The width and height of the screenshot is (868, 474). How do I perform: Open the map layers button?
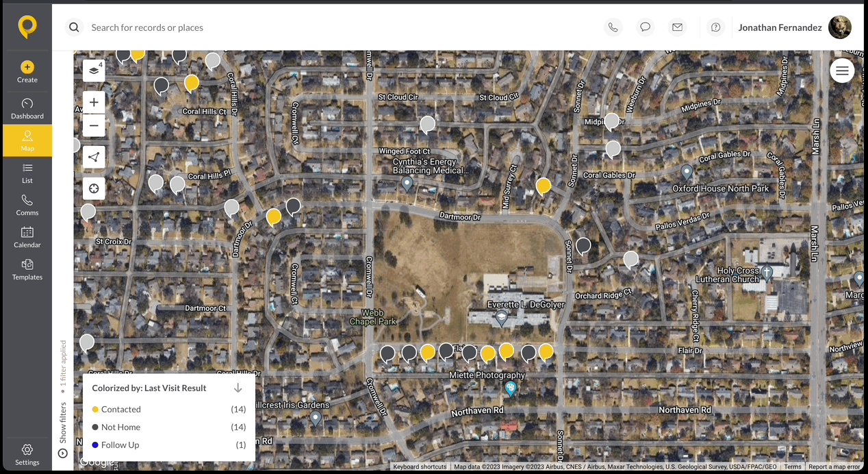94,71
